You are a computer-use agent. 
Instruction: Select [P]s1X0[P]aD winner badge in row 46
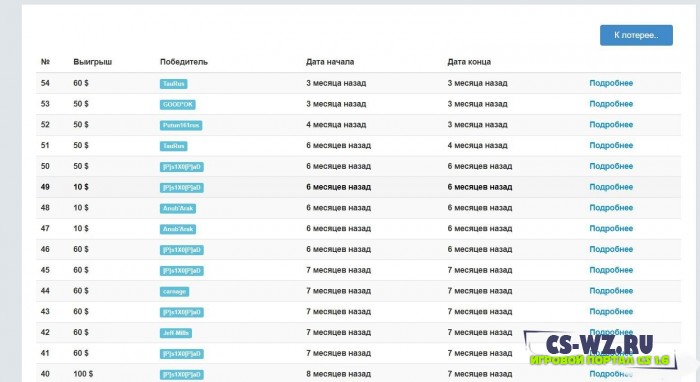click(182, 250)
